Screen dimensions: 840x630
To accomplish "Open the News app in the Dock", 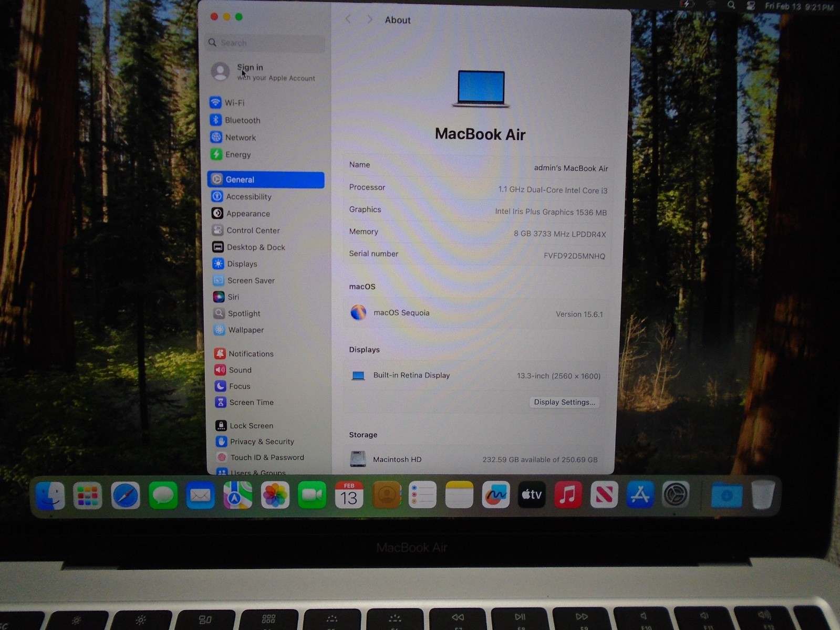I will (x=604, y=495).
